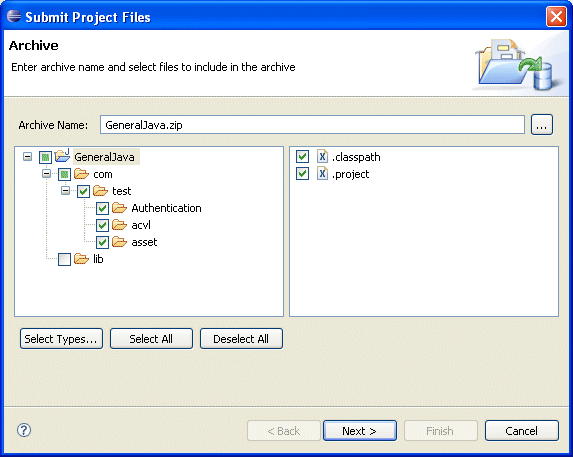Click the Select All button
573x457 pixels.
pos(151,339)
